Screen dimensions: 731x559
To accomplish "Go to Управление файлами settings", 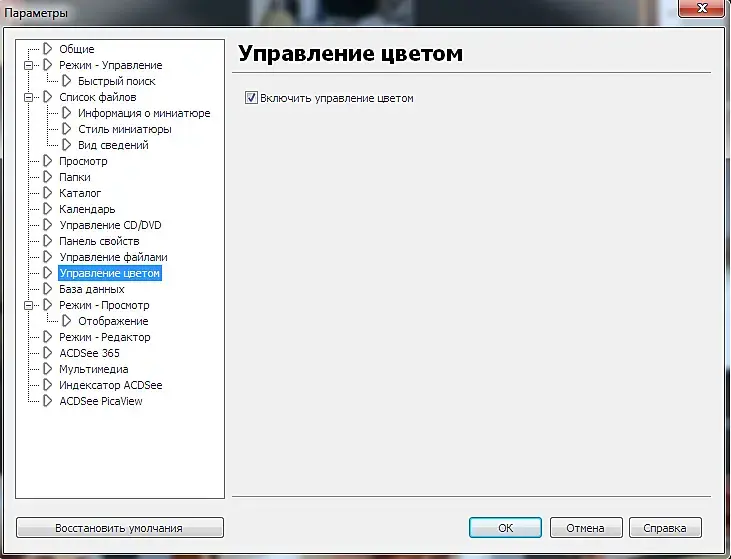I will click(113, 257).
